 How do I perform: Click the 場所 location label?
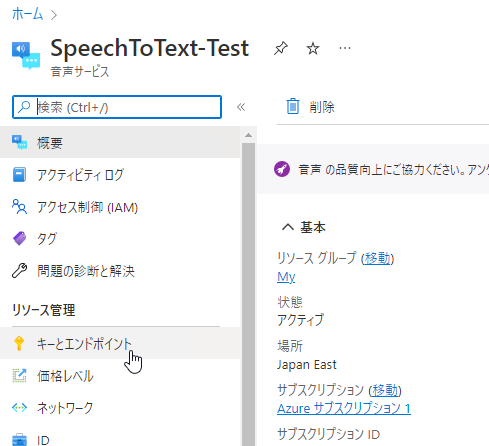[x=290, y=346]
